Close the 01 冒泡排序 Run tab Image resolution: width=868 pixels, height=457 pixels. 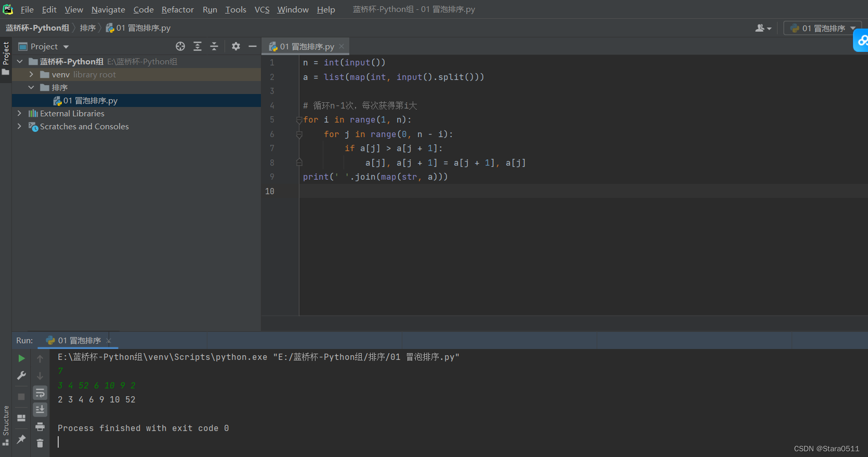click(x=109, y=341)
